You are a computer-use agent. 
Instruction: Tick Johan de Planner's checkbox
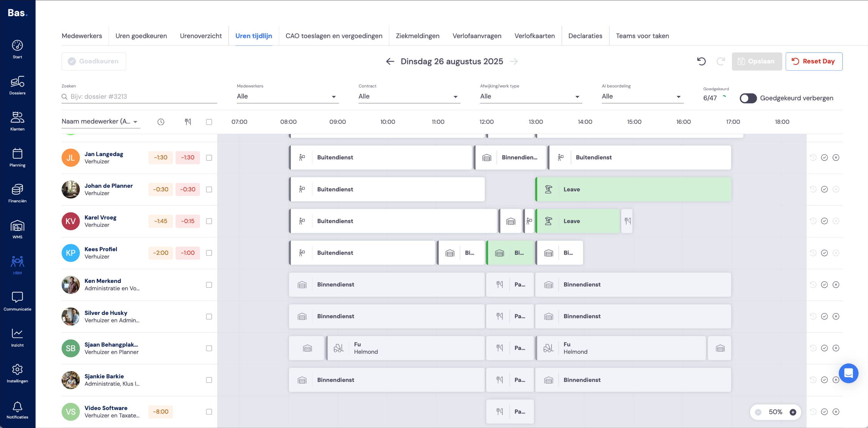[x=209, y=189]
